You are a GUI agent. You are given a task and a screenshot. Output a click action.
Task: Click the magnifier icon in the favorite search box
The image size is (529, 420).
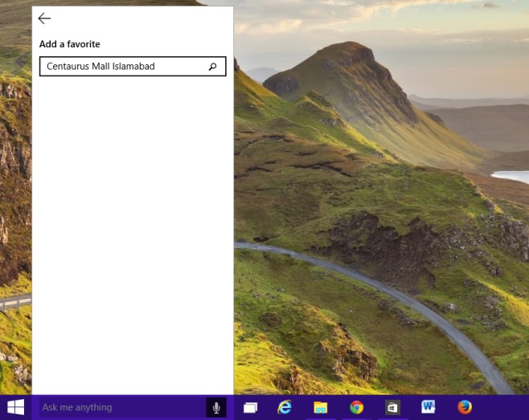point(212,67)
